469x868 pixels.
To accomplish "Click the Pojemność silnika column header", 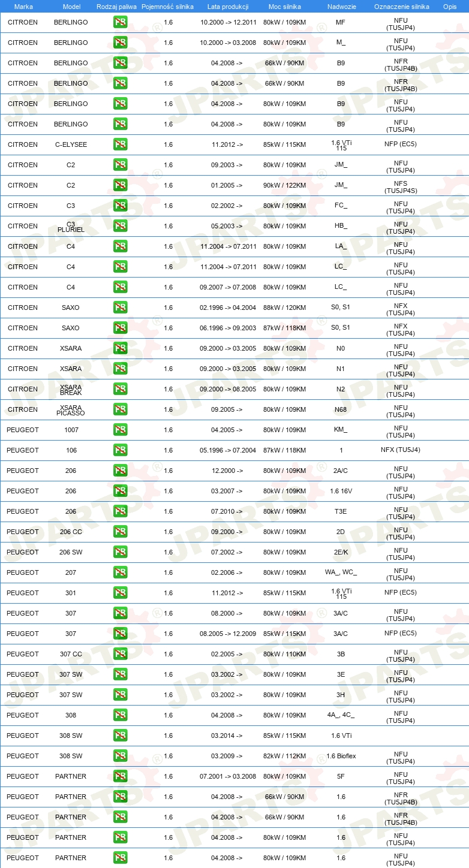I will click(167, 7).
